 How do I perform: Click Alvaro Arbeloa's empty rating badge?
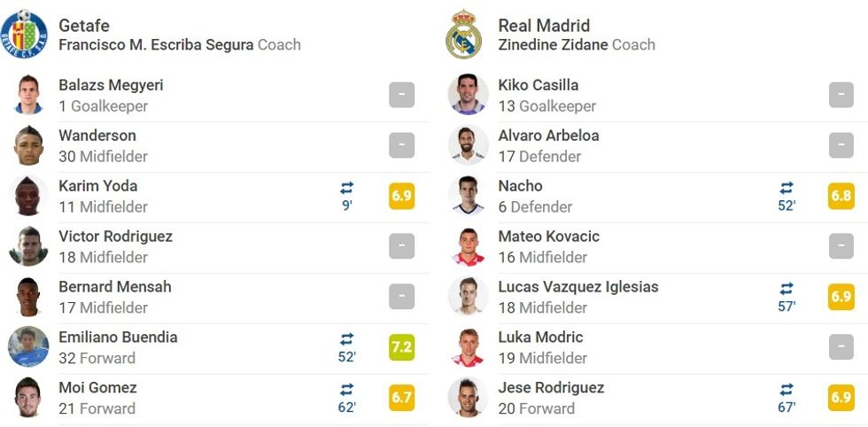841,145
